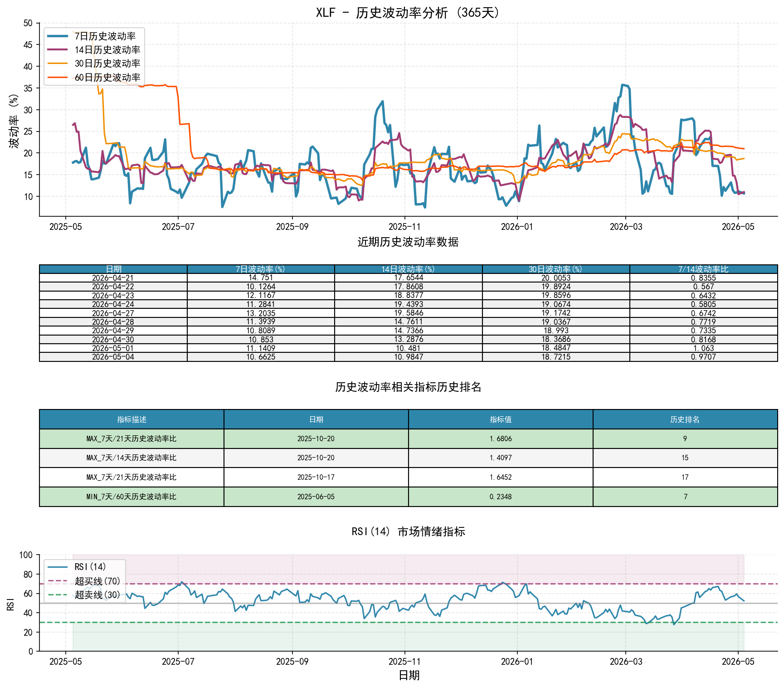This screenshot has width=784, height=687.
Task: Click the chart title 'XLF - 历史波动率分析 (365天)'
Action: [408, 12]
